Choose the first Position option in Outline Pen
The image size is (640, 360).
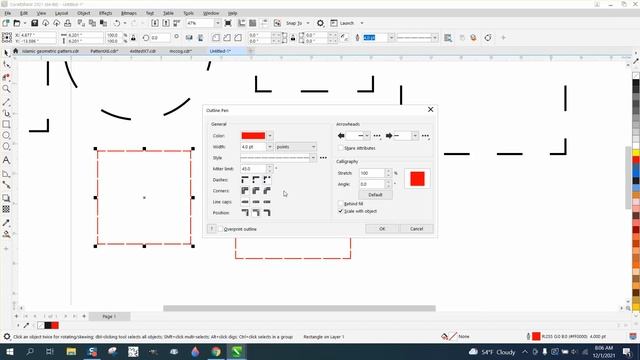click(x=245, y=213)
